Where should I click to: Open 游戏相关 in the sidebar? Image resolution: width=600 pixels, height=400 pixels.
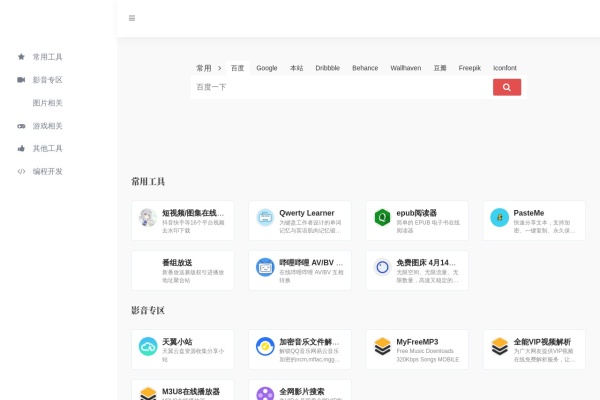coord(47,126)
